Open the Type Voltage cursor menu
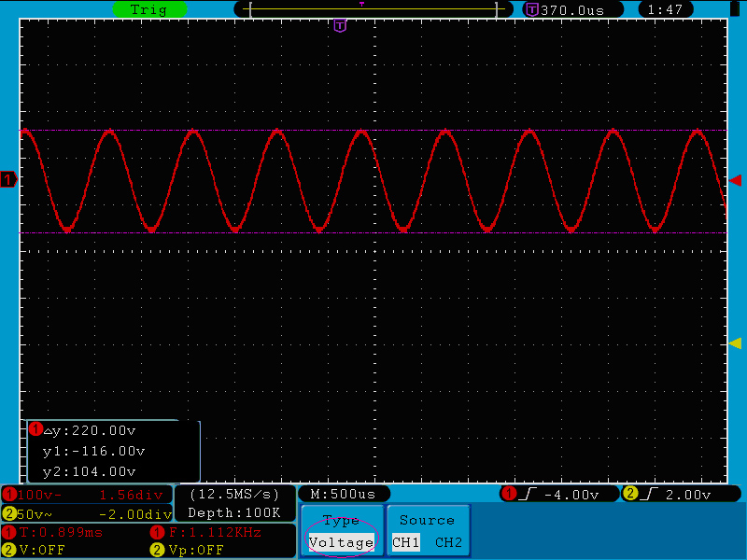 pyautogui.click(x=341, y=531)
